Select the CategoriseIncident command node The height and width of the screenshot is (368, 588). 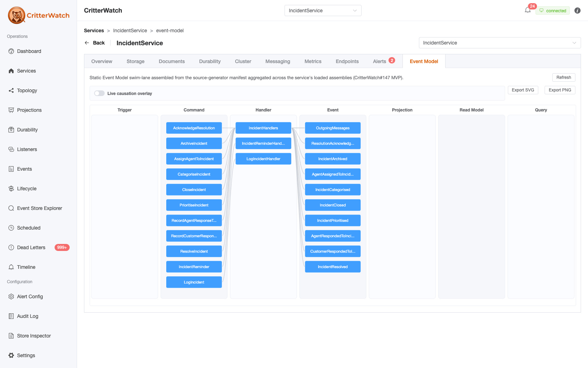pos(194,174)
